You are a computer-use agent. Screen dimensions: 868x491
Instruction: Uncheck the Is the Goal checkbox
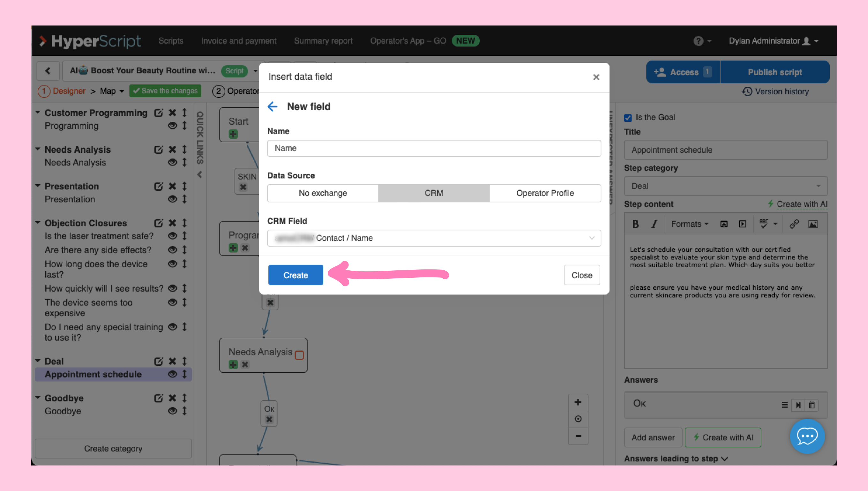click(628, 118)
